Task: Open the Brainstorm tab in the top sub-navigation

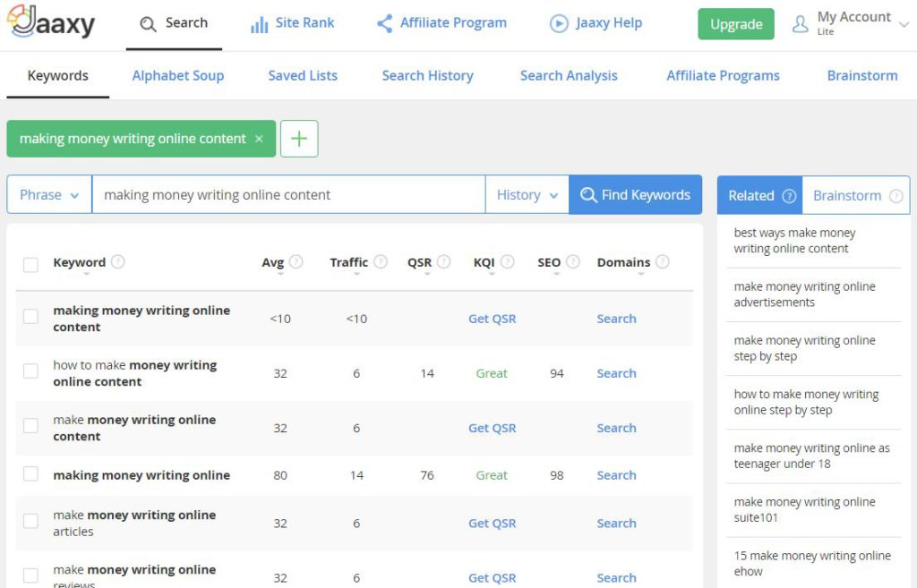Action: tap(862, 75)
